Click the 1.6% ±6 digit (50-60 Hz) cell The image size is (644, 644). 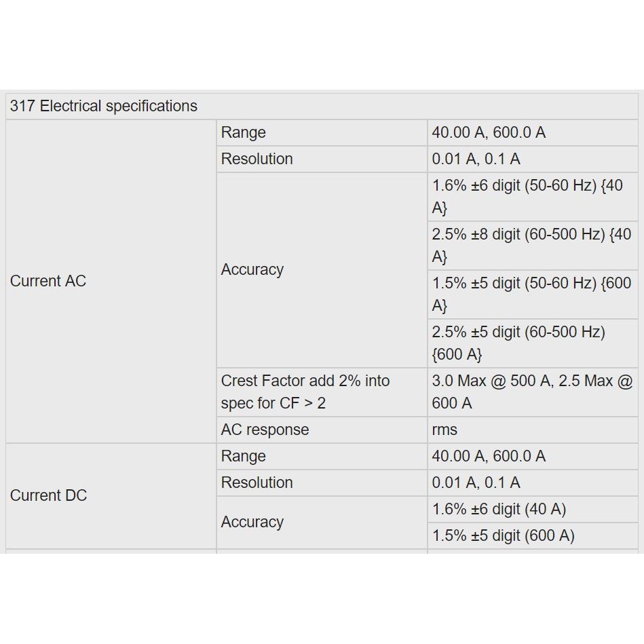(527, 197)
